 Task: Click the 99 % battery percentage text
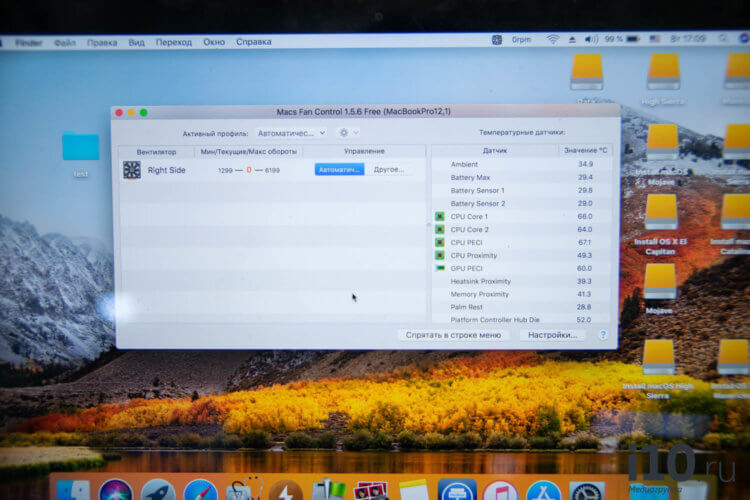[613, 39]
